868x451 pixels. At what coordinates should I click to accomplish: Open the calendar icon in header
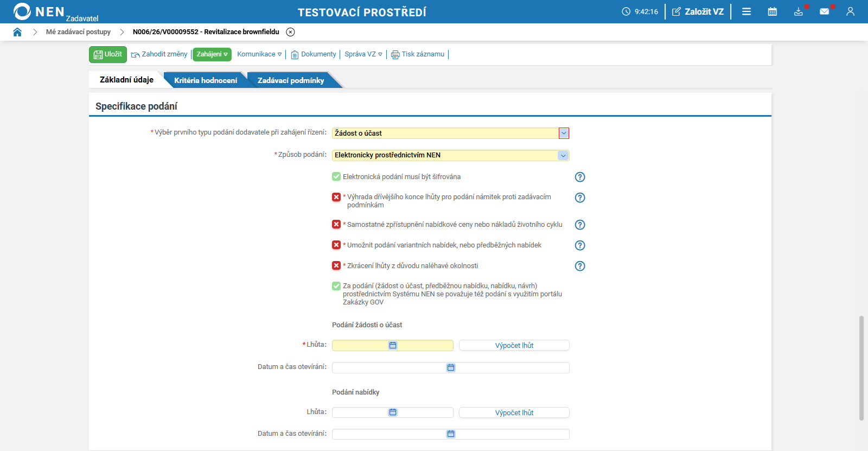[773, 11]
